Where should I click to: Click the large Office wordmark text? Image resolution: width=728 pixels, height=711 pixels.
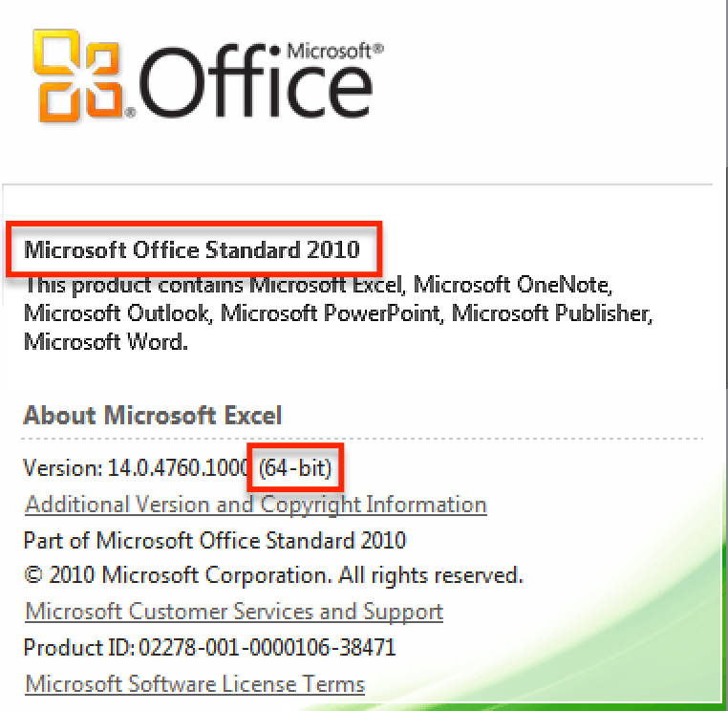click(x=258, y=87)
